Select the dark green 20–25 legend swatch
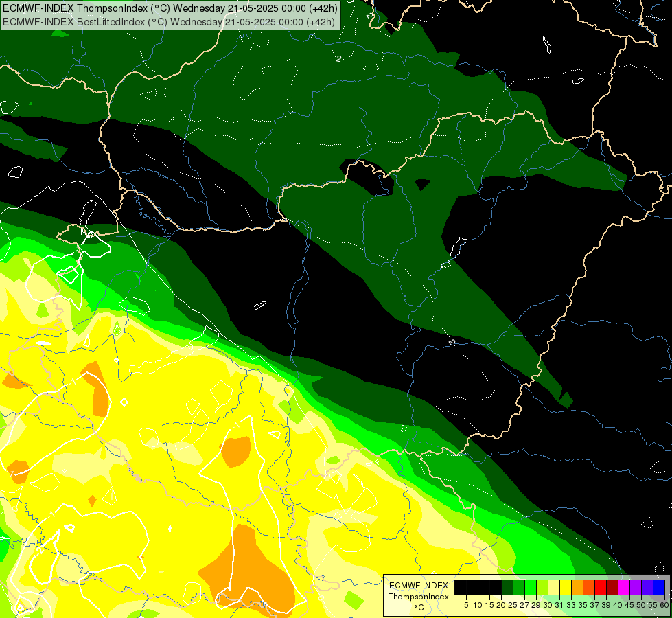This screenshot has width=672, height=618. pos(507,587)
